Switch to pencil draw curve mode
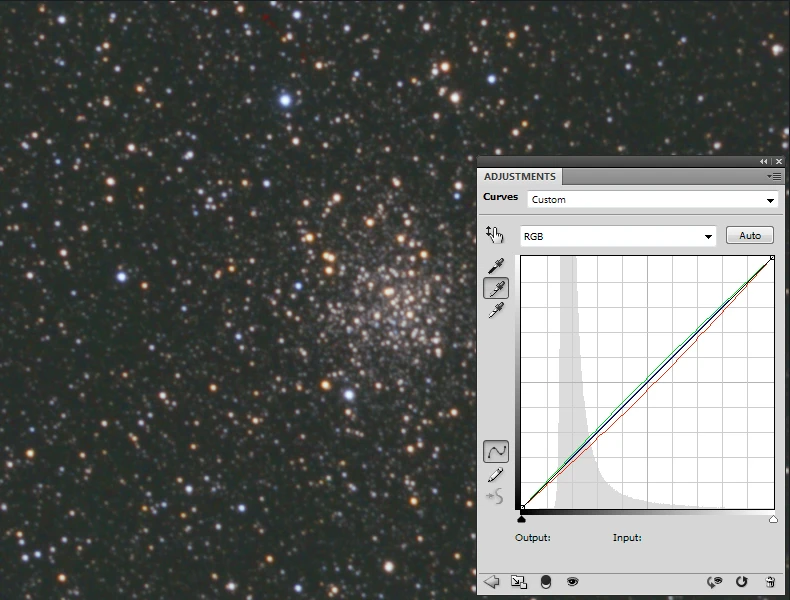This screenshot has height=600, width=790. [x=495, y=475]
